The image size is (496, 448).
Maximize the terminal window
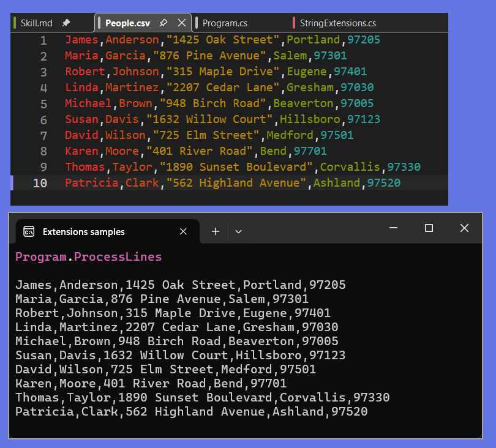click(x=429, y=228)
